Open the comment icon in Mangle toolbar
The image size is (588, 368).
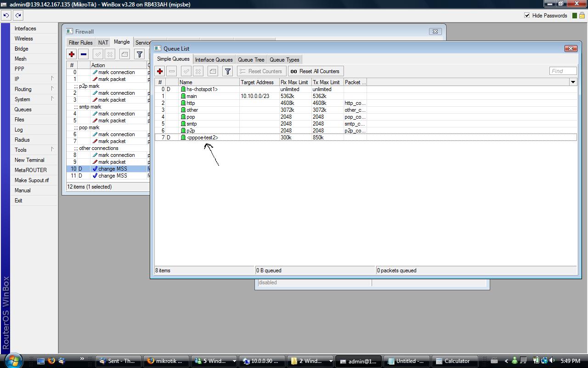(124, 54)
